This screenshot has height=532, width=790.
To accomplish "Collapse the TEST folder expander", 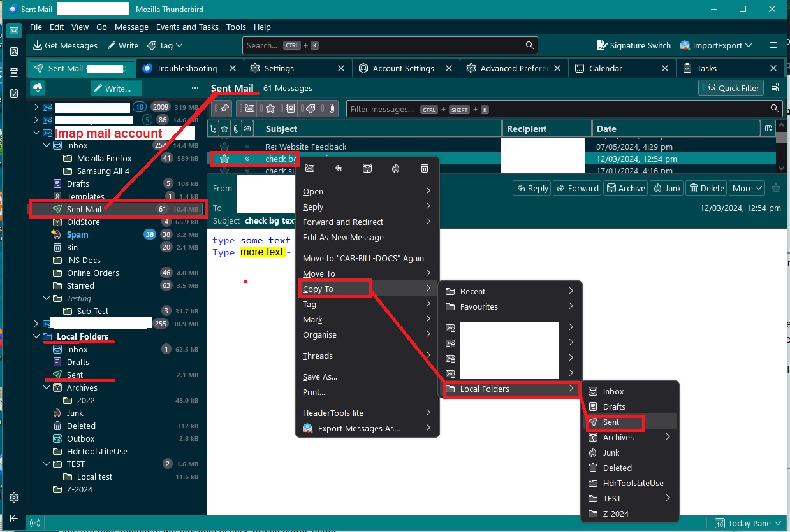I will 47,464.
